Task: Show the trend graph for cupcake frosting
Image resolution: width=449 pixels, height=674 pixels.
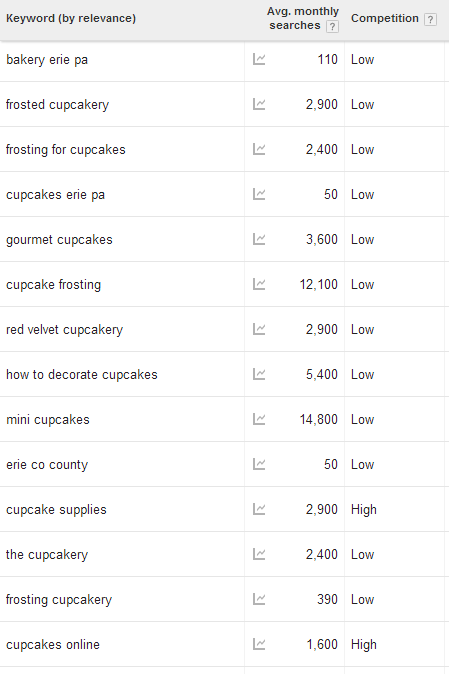Action: [259, 284]
